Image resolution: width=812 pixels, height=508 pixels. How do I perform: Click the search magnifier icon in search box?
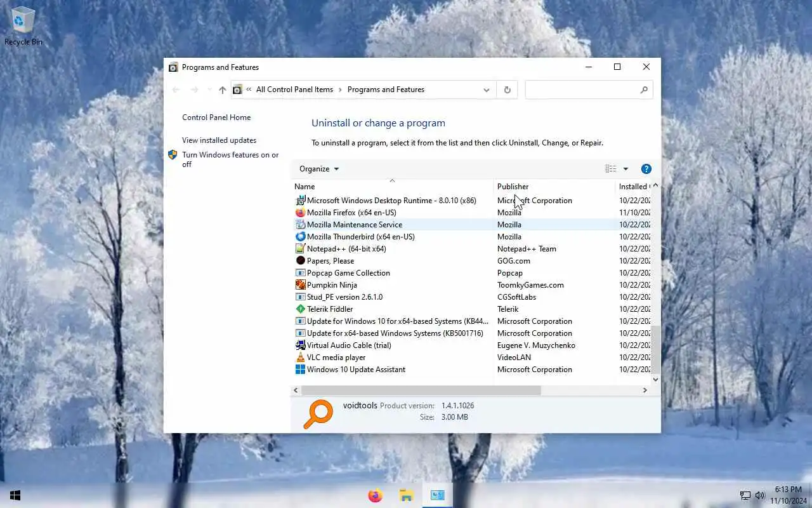pyautogui.click(x=644, y=90)
